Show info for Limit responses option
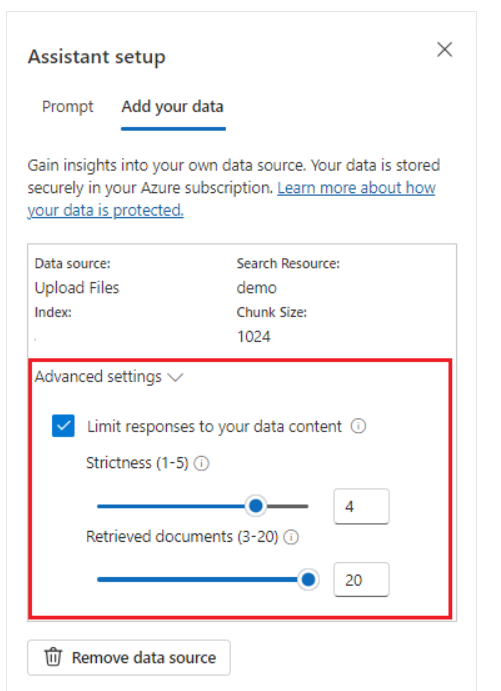 pos(358,426)
